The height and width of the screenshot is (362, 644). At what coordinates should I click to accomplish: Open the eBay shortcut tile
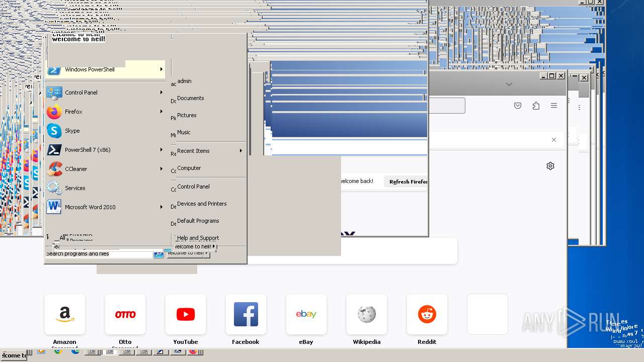pyautogui.click(x=306, y=314)
